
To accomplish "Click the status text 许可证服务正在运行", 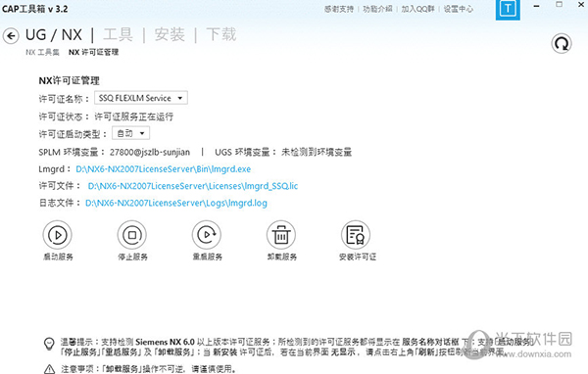I will tap(133, 117).
